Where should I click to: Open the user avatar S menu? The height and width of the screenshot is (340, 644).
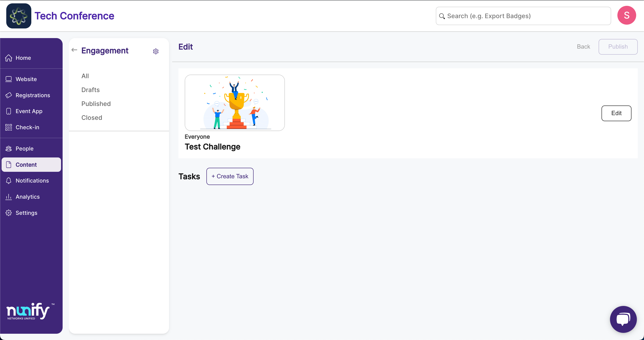tap(626, 15)
